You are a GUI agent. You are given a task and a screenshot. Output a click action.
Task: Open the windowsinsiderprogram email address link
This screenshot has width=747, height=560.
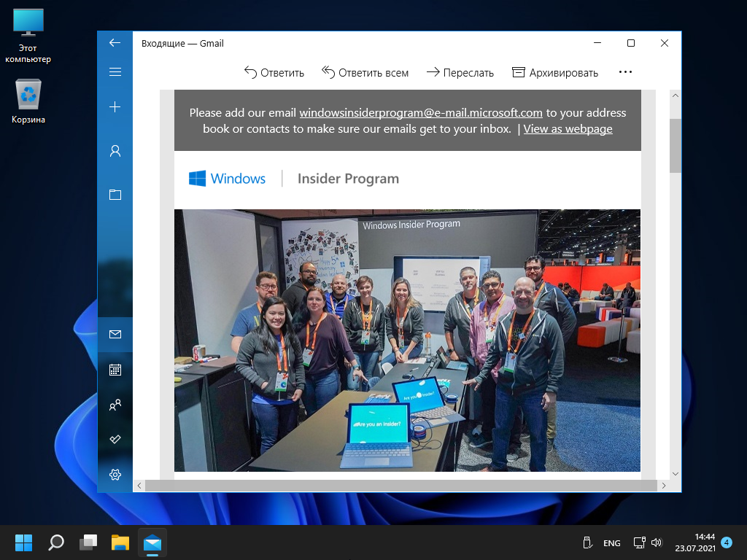pyautogui.click(x=421, y=112)
